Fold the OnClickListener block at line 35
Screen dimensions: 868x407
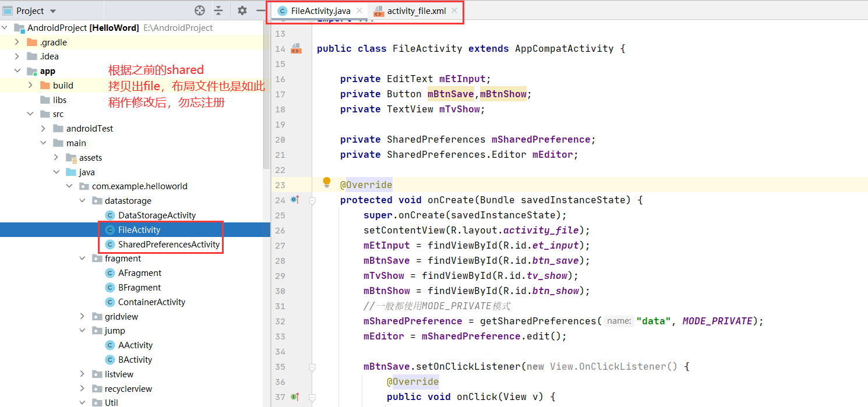point(312,367)
